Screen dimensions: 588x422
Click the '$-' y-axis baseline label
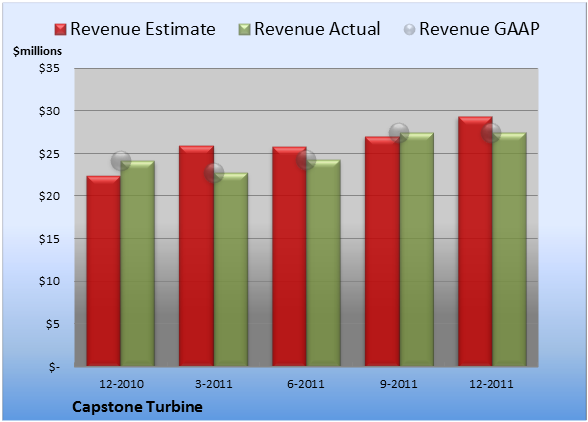click(x=54, y=367)
